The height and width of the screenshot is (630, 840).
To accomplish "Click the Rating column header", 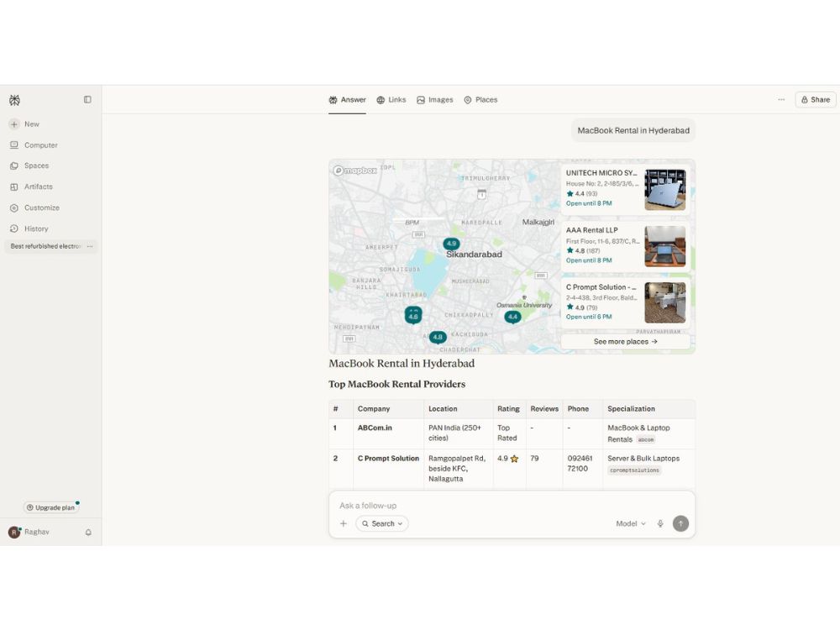I will [508, 409].
